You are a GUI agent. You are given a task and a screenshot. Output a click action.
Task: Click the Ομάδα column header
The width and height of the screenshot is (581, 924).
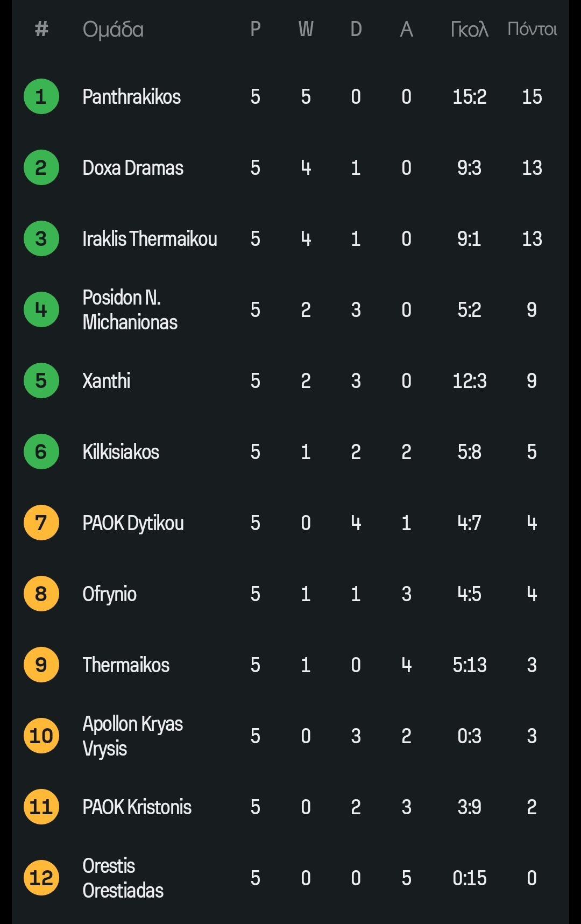pos(113,30)
